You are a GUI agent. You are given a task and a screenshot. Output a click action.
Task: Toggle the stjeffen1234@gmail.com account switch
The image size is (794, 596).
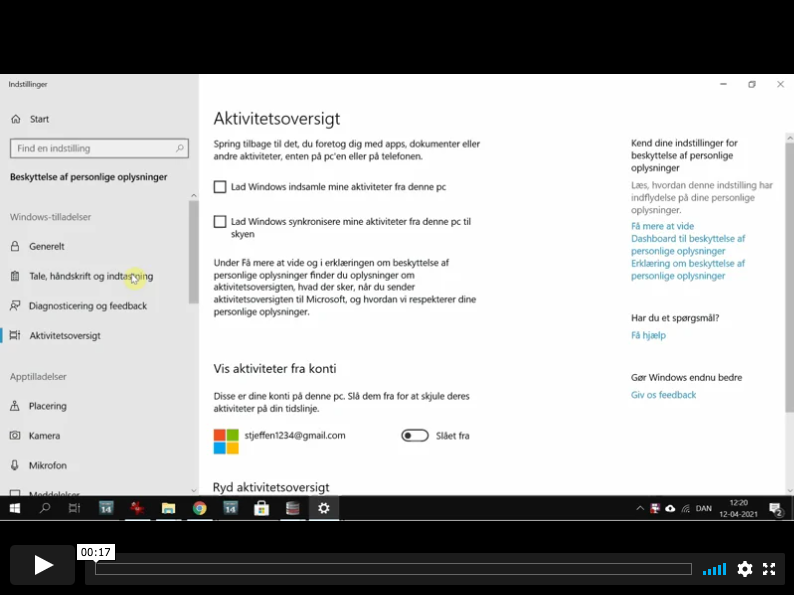click(x=415, y=436)
